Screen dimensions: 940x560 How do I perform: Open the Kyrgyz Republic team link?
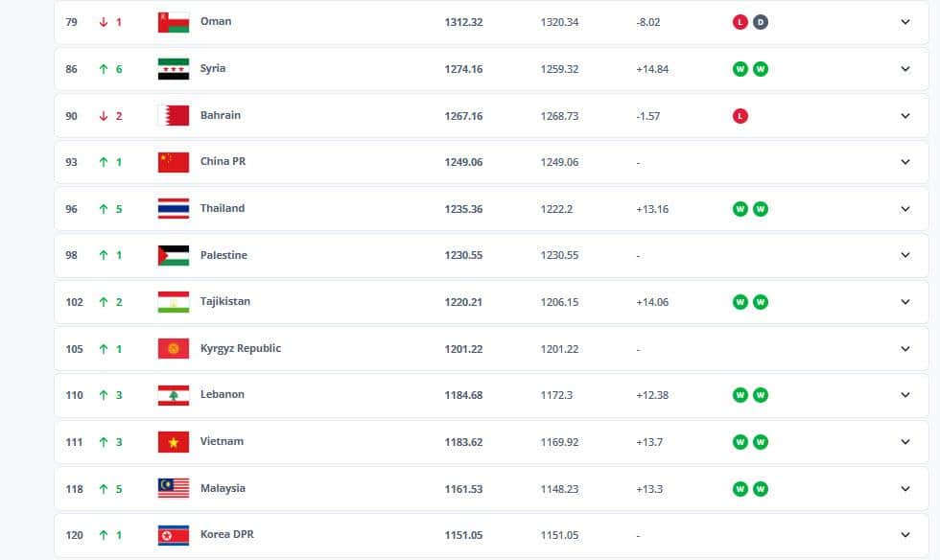[x=240, y=348]
